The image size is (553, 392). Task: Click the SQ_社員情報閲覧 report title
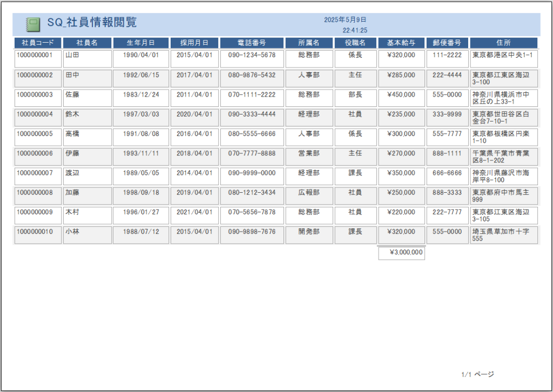tap(92, 23)
